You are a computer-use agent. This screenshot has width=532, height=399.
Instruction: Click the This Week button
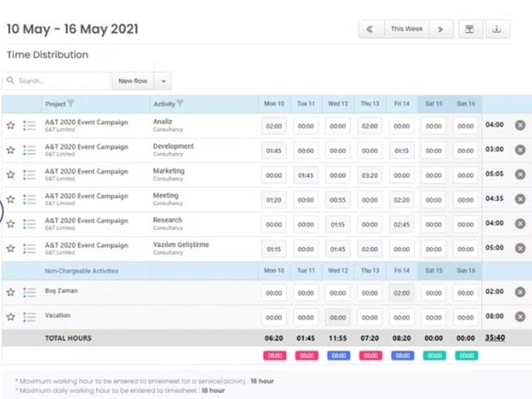pos(406,29)
